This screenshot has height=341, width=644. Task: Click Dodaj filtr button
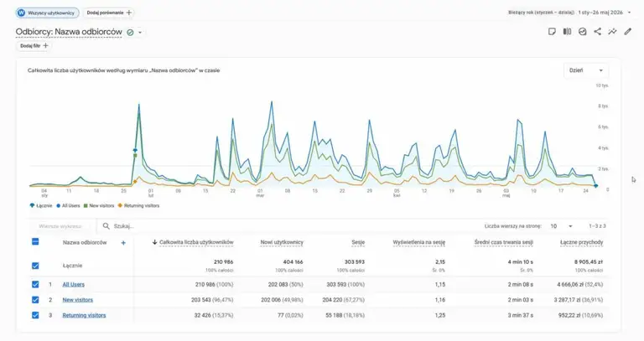(x=34, y=46)
